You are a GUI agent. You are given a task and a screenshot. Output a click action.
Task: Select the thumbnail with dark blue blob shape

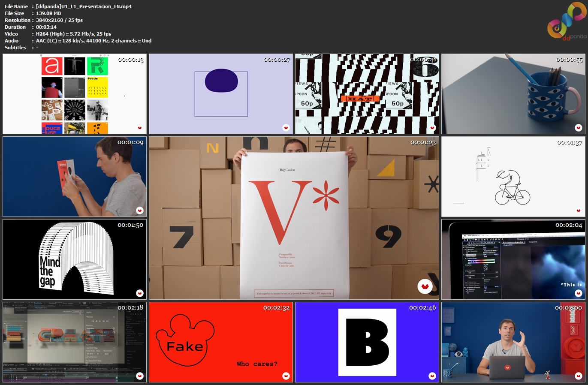click(221, 94)
